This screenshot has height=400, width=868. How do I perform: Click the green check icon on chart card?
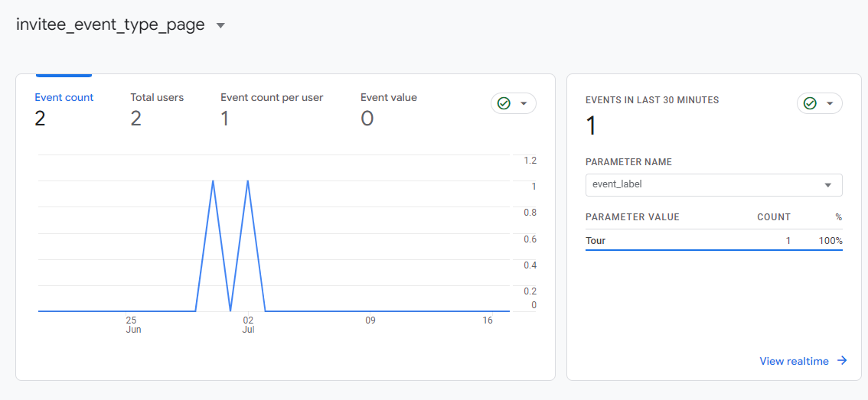pyautogui.click(x=504, y=103)
